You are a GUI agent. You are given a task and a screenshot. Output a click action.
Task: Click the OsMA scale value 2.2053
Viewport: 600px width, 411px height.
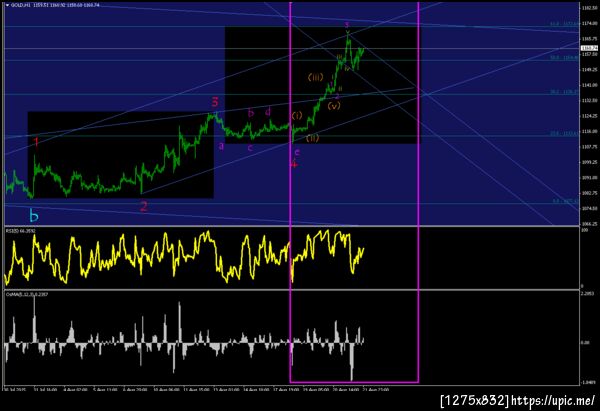[x=587, y=294]
